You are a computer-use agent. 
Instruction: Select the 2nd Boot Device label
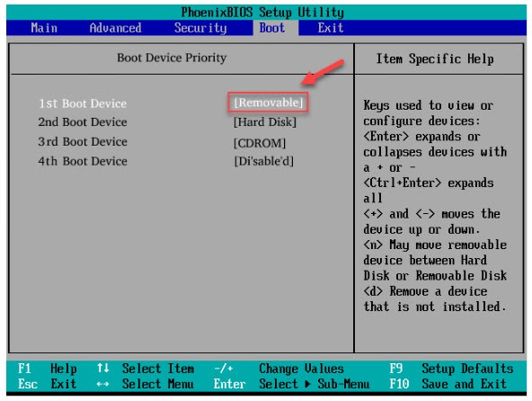click(x=83, y=122)
